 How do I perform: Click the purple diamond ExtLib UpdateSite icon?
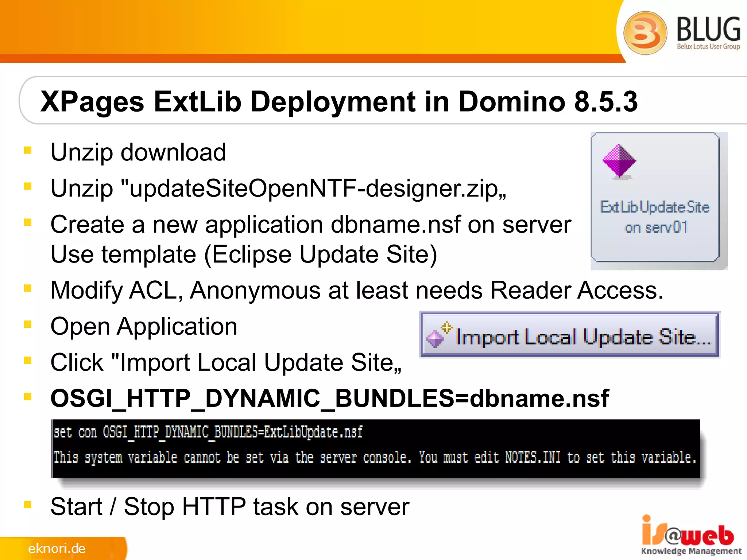tap(619, 161)
